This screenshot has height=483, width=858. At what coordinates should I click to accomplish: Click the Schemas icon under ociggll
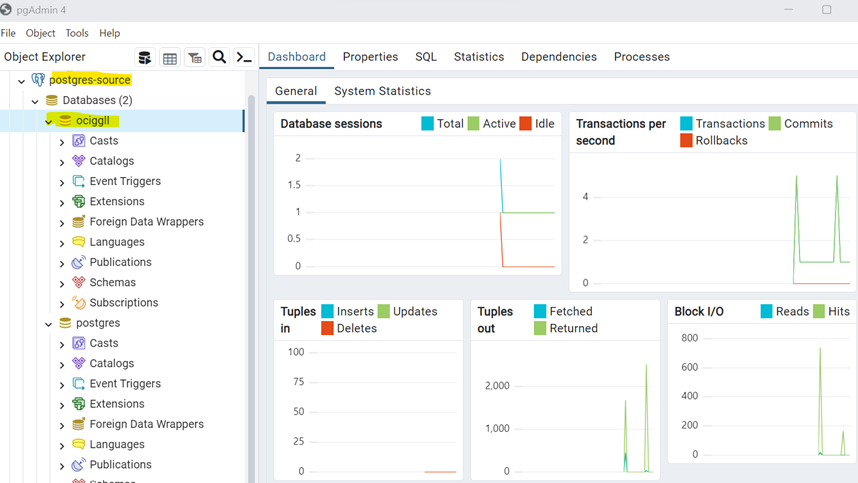[79, 282]
